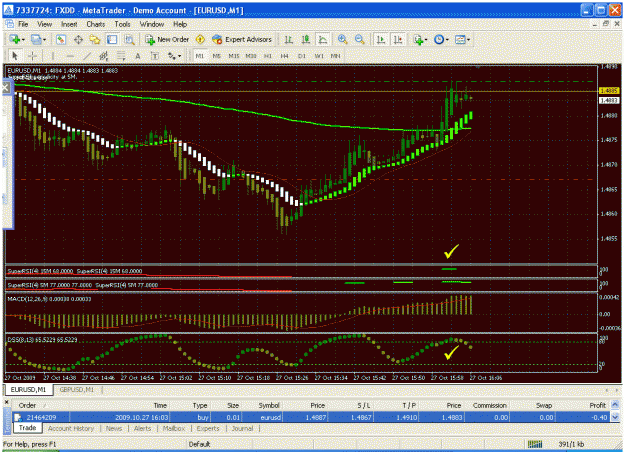Expand the Profiles dropdown arrow
This screenshot has height=452, width=625.
click(44, 40)
